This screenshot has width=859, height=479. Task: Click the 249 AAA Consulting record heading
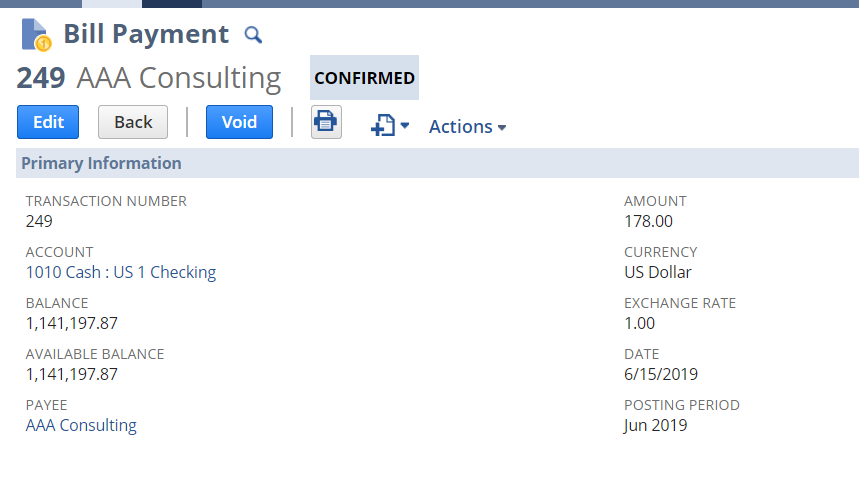point(148,78)
